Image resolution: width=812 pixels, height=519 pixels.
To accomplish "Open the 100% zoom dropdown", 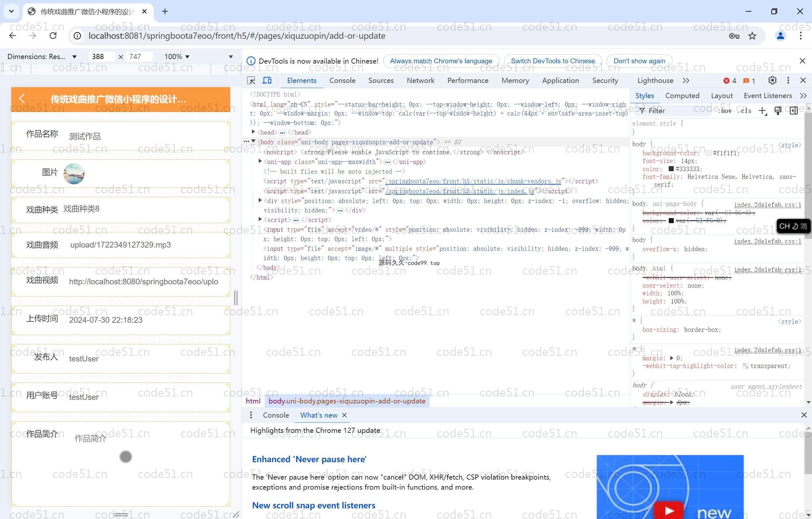I will coord(177,57).
